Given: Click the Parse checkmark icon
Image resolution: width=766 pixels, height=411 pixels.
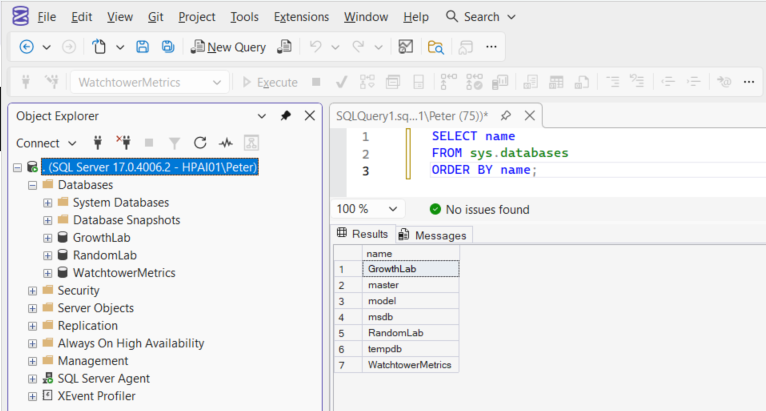Looking at the screenshot, I should pos(342,82).
